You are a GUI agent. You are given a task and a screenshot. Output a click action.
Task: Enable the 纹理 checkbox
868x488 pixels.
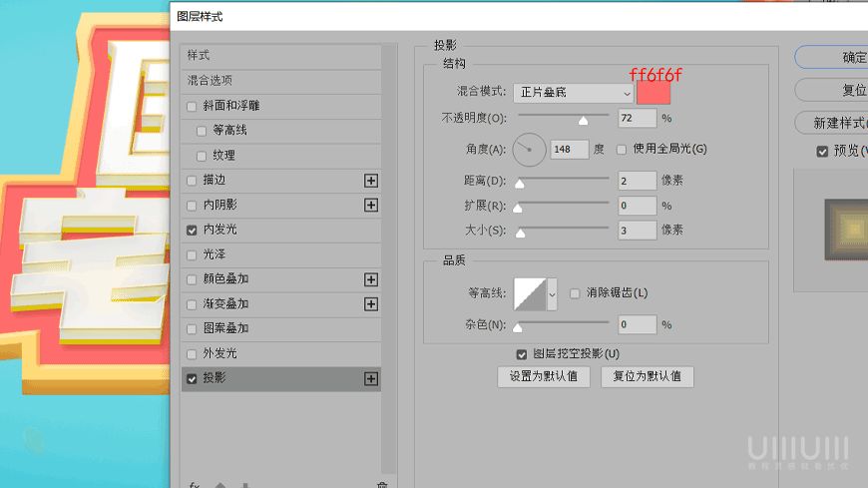click(x=202, y=157)
